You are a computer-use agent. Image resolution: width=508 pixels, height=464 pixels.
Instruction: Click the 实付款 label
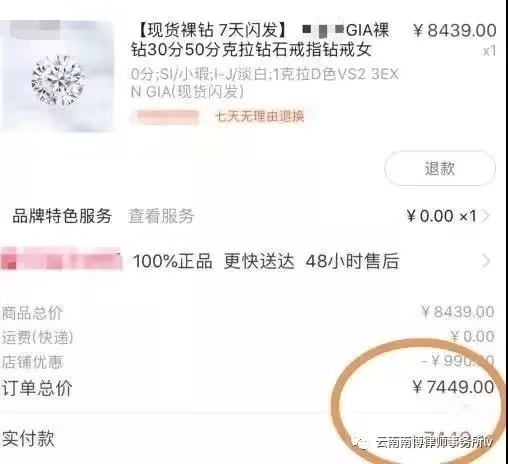[x=28, y=438]
